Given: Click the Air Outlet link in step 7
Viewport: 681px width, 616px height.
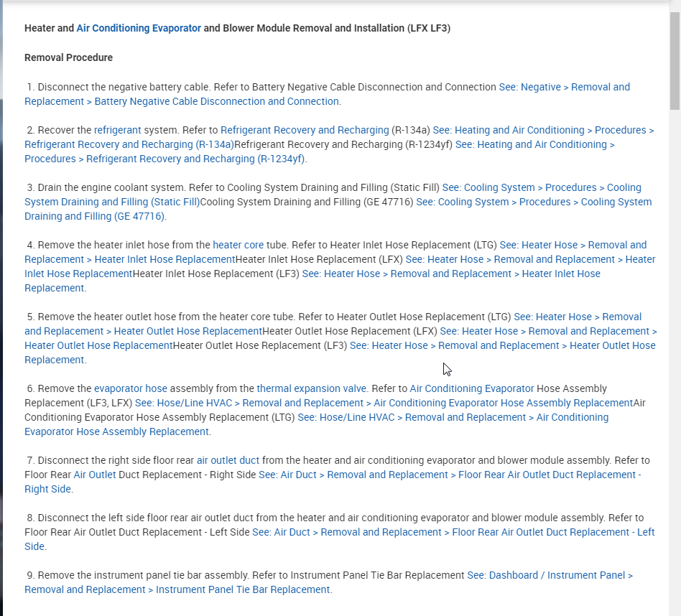Looking at the screenshot, I should click(x=95, y=475).
